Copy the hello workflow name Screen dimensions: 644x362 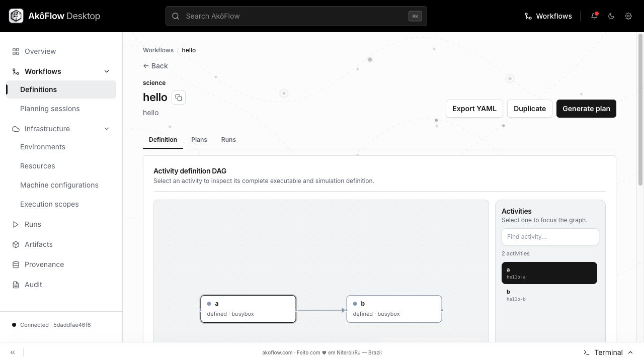pyautogui.click(x=179, y=98)
